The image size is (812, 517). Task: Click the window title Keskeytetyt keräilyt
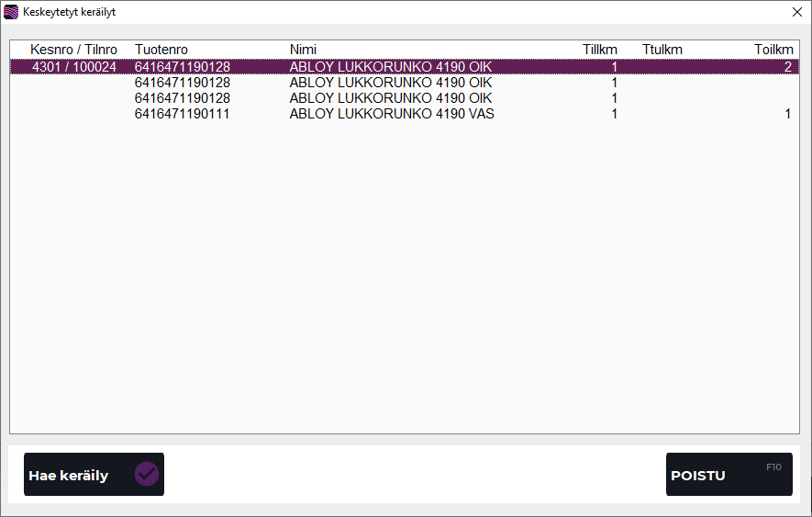pyautogui.click(x=69, y=12)
